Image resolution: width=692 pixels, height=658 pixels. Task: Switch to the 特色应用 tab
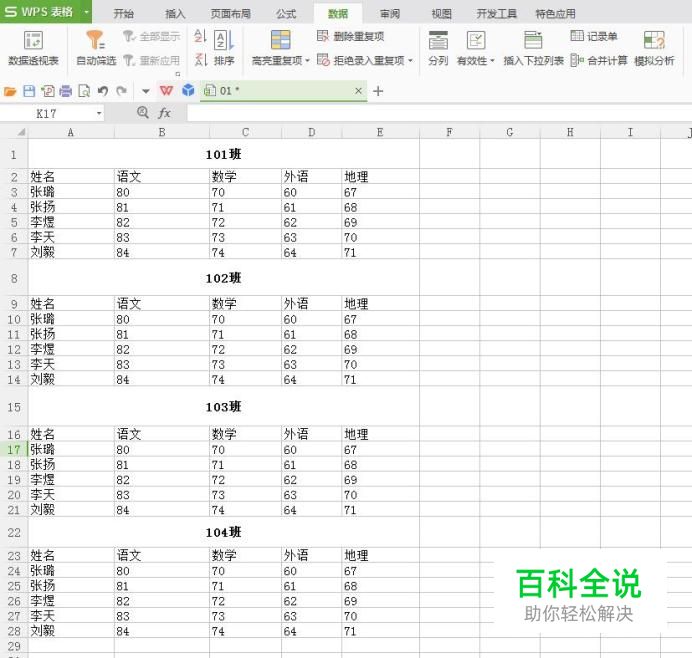pos(555,14)
